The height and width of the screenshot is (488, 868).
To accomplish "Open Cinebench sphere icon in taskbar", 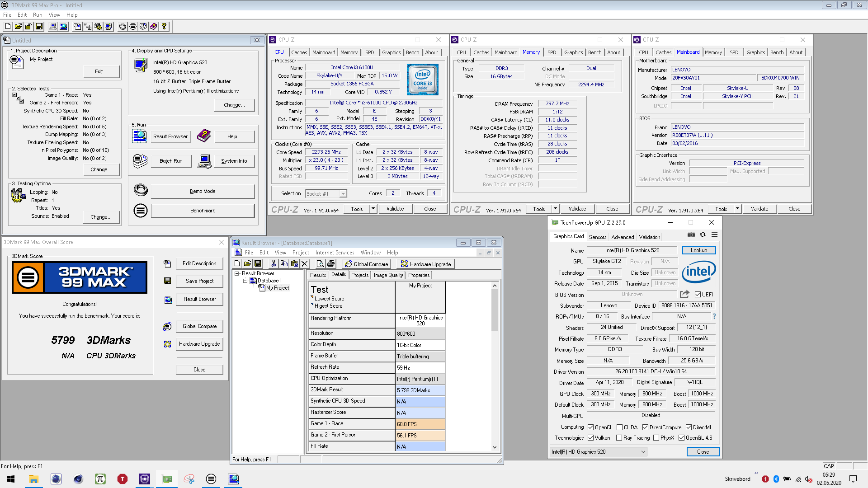I will [78, 479].
